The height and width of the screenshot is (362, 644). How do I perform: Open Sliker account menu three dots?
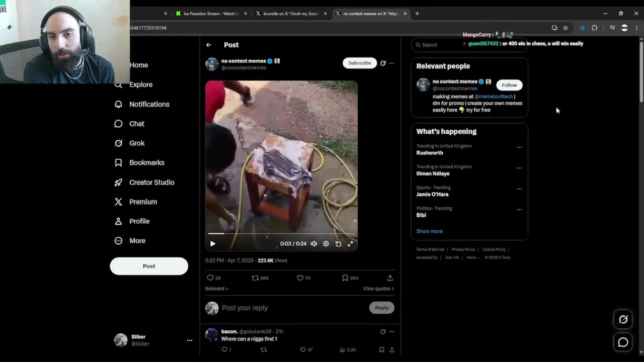pos(190,340)
